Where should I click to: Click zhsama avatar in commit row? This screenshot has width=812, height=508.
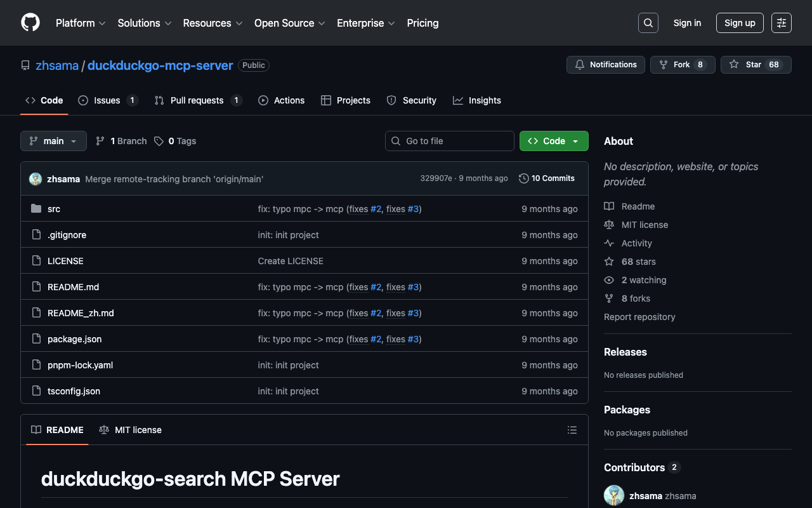tap(36, 179)
